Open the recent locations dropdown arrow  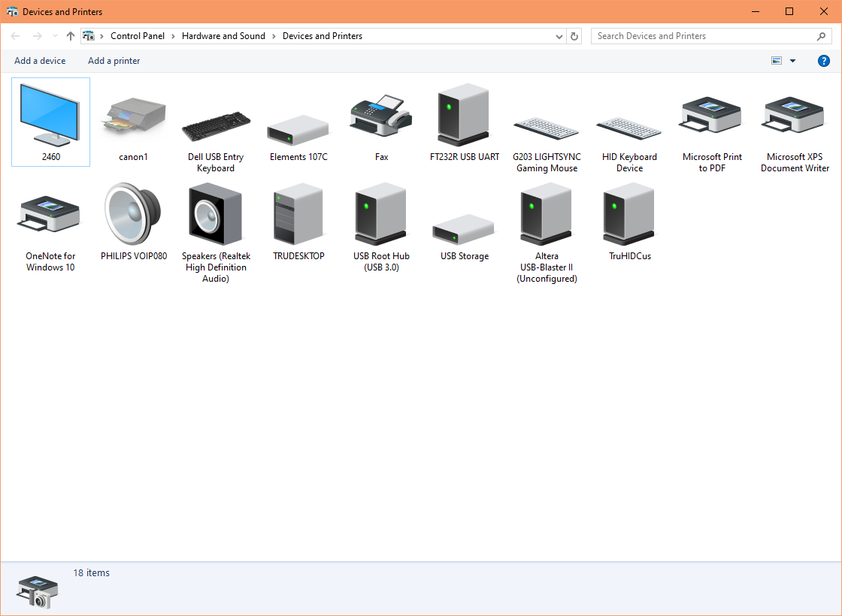(x=55, y=36)
